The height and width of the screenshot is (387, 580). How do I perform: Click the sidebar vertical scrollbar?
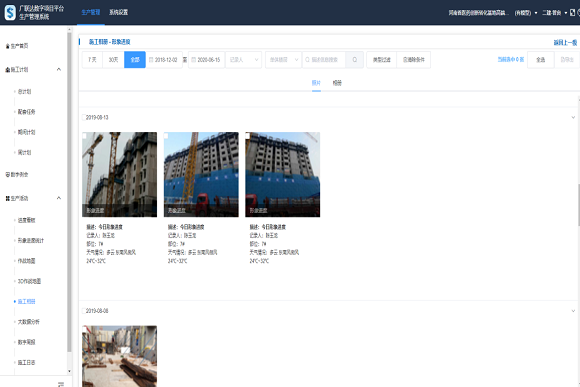[x=69, y=192]
